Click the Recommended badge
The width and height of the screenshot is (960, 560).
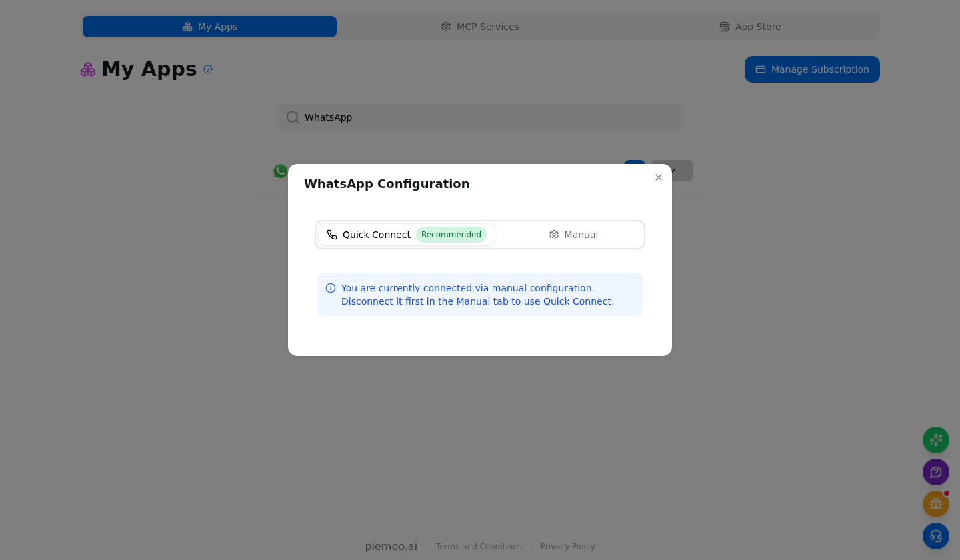click(x=451, y=235)
